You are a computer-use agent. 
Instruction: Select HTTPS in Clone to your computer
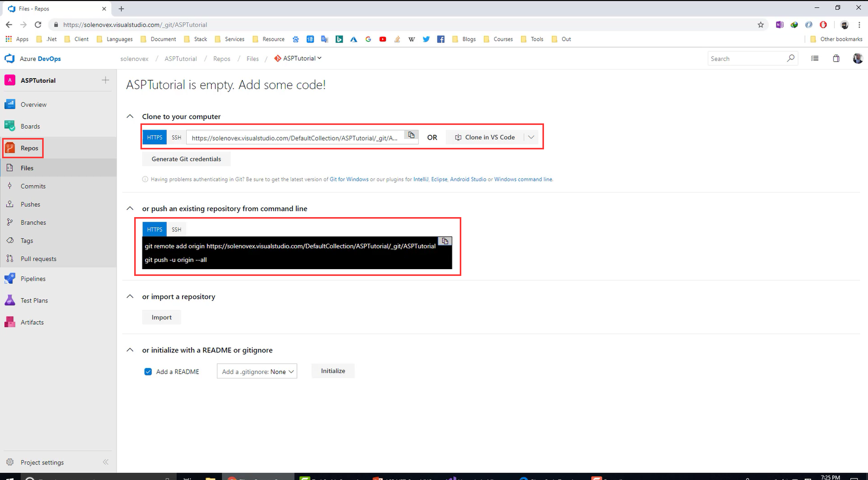[154, 137]
